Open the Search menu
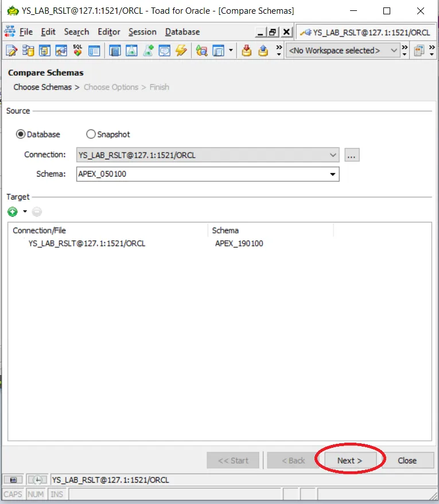This screenshot has width=439, height=504. (76, 32)
